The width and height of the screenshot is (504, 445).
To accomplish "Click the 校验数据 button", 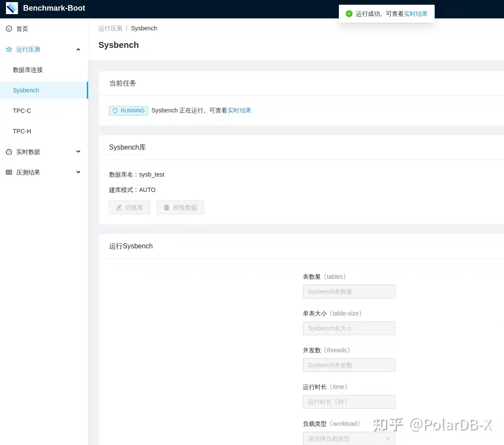I will pyautogui.click(x=180, y=207).
